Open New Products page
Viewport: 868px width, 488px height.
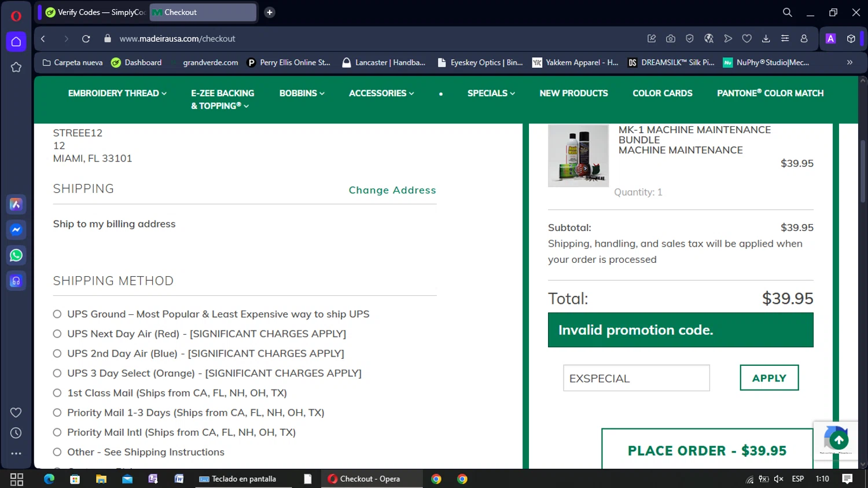pos(574,93)
